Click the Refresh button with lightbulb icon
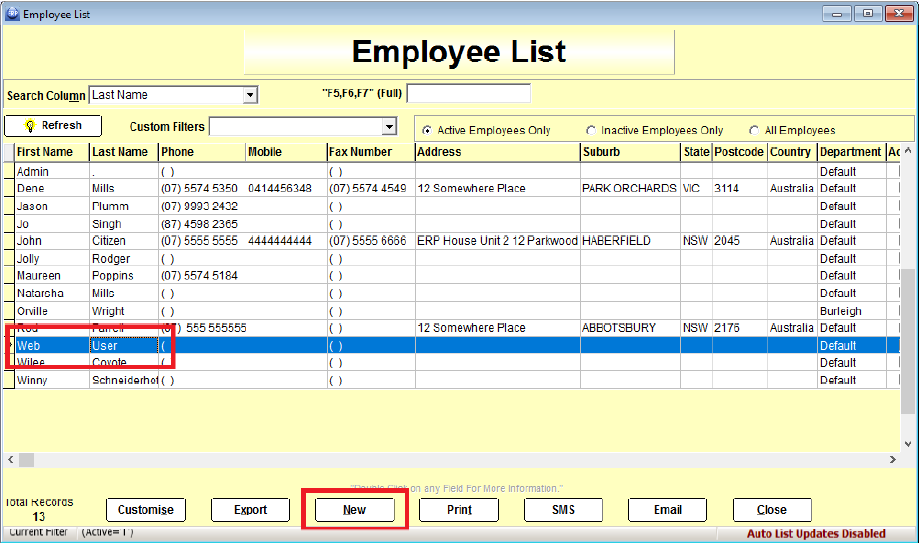This screenshot has height=544, width=919. pyautogui.click(x=53, y=125)
